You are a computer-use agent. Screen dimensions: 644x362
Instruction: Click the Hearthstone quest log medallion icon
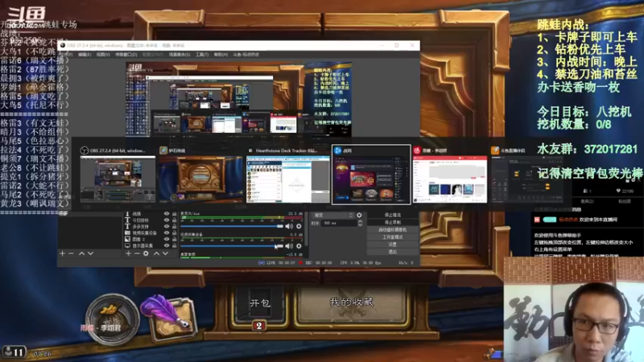pos(112,319)
